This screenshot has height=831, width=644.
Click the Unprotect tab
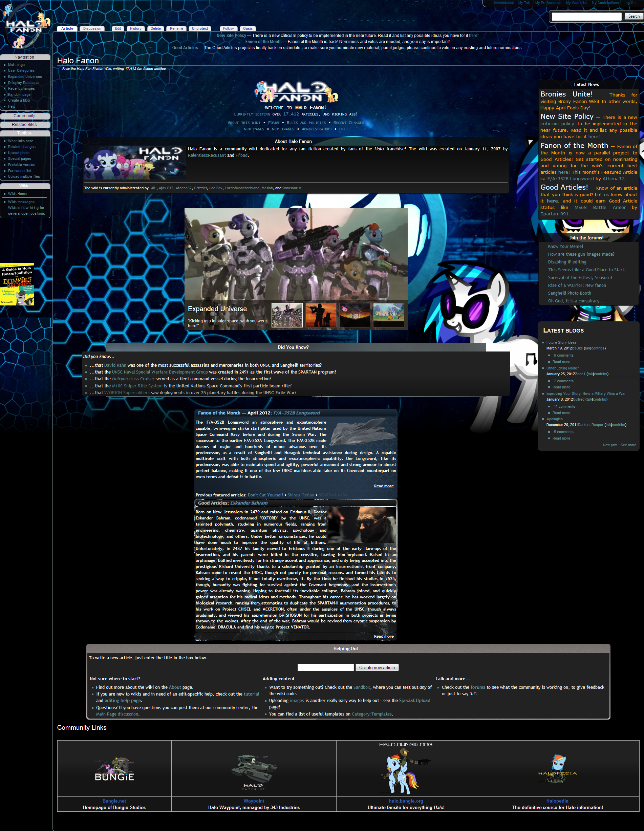click(x=200, y=28)
